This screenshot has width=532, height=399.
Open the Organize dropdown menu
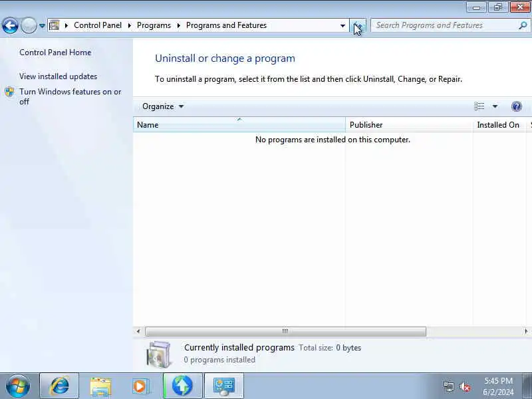click(x=163, y=106)
